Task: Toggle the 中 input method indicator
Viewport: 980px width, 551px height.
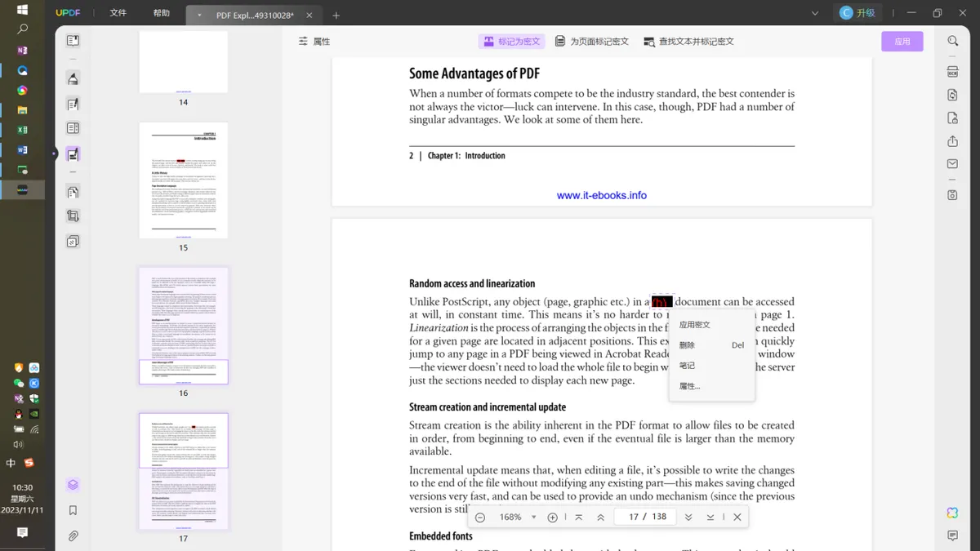Action: tap(11, 463)
